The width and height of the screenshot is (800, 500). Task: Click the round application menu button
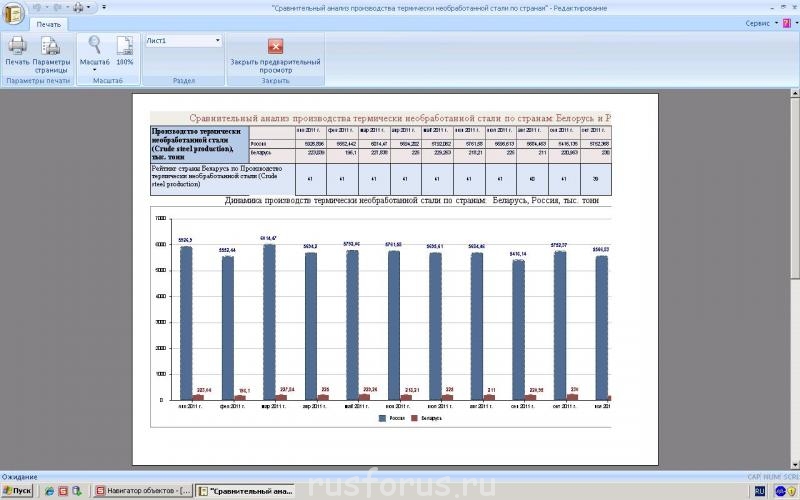click(13, 10)
